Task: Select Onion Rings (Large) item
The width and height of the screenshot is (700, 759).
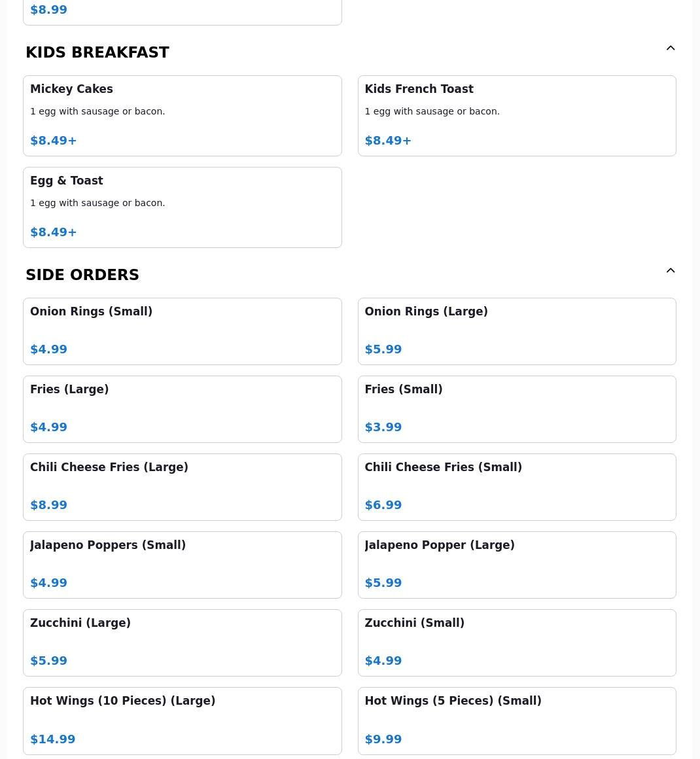Action: pyautogui.click(x=516, y=331)
